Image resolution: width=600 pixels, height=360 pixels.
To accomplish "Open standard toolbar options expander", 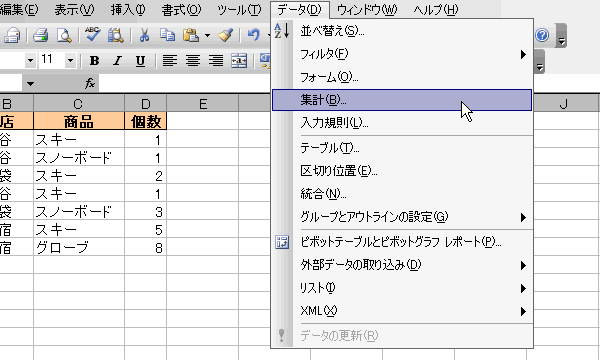I will click(561, 35).
